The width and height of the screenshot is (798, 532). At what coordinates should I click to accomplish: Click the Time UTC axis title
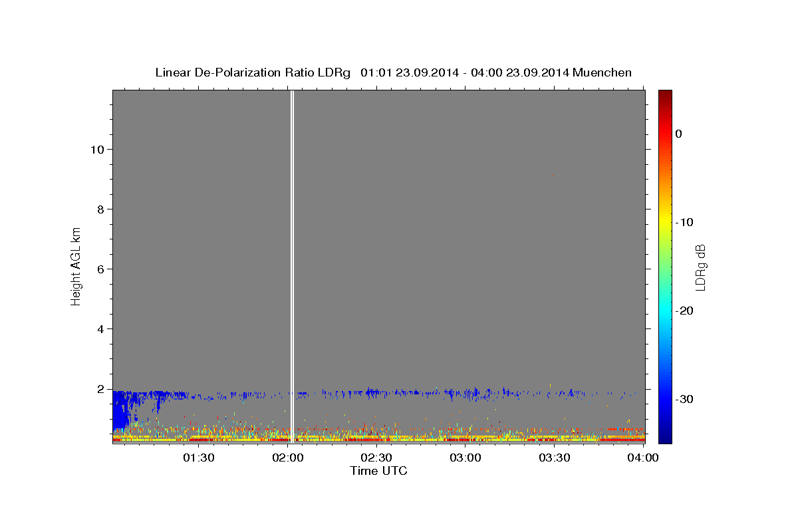click(378, 471)
